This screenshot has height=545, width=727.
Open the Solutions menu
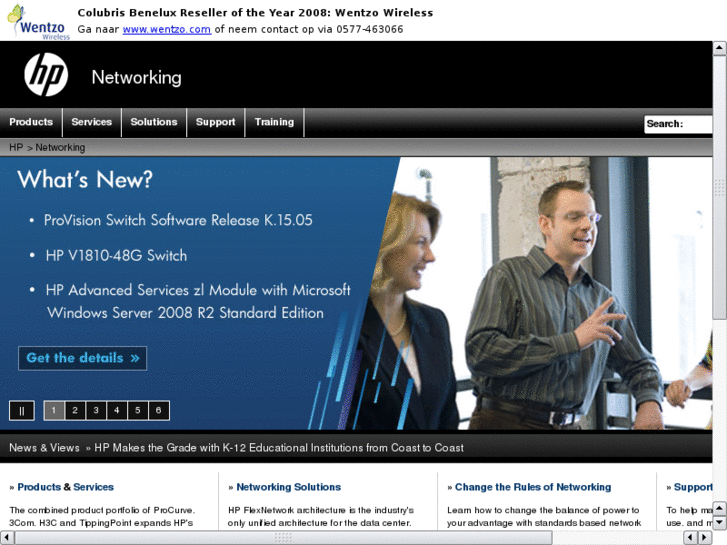click(154, 122)
